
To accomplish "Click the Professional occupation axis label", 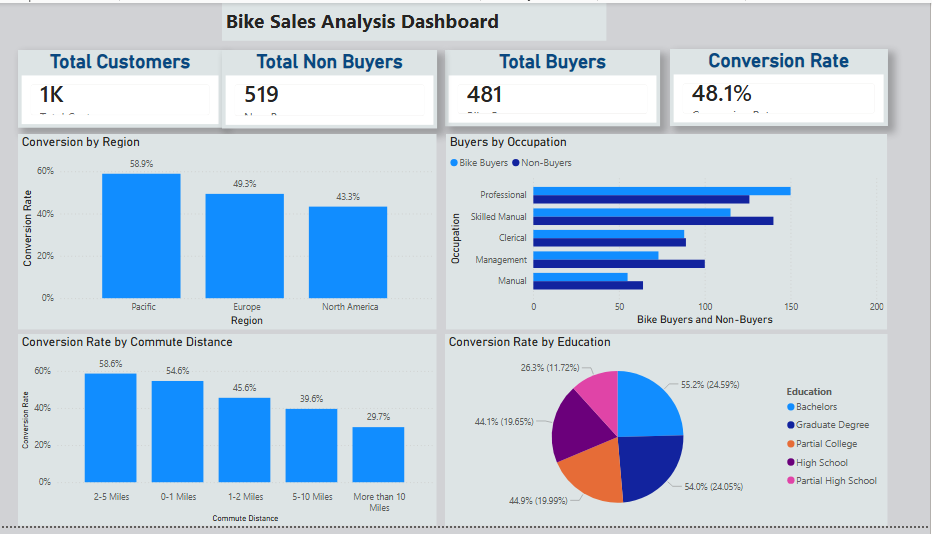I will tap(503, 195).
